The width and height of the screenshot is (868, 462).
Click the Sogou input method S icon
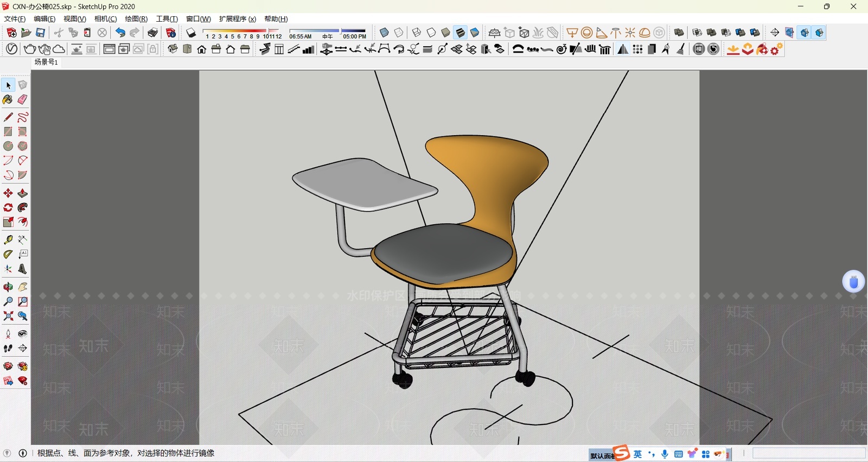(x=621, y=453)
